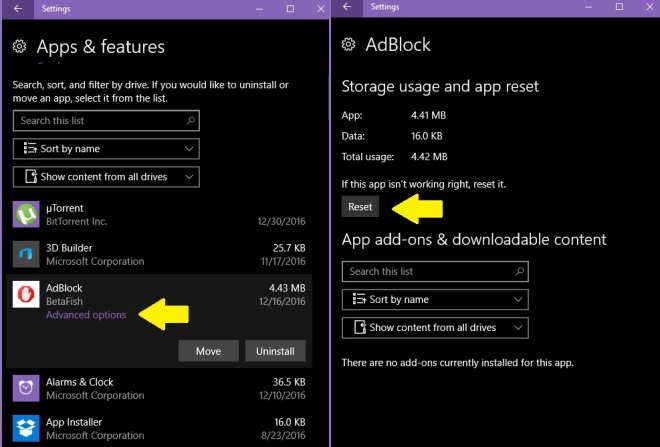This screenshot has height=447, width=660.
Task: Click the gear icon beside AdBlock title
Action: tap(349, 44)
